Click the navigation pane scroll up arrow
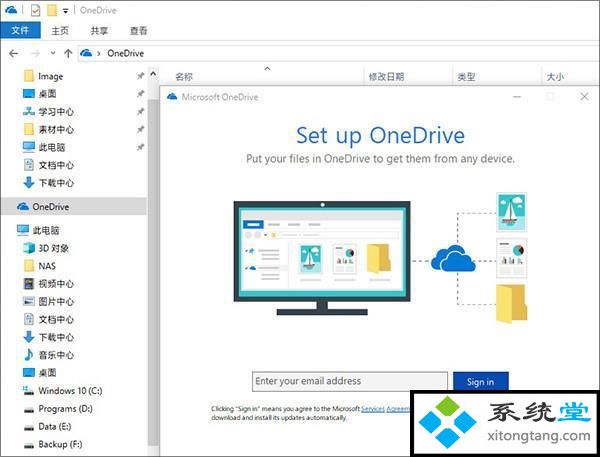Screen dimensions: 600x457 click(153, 73)
